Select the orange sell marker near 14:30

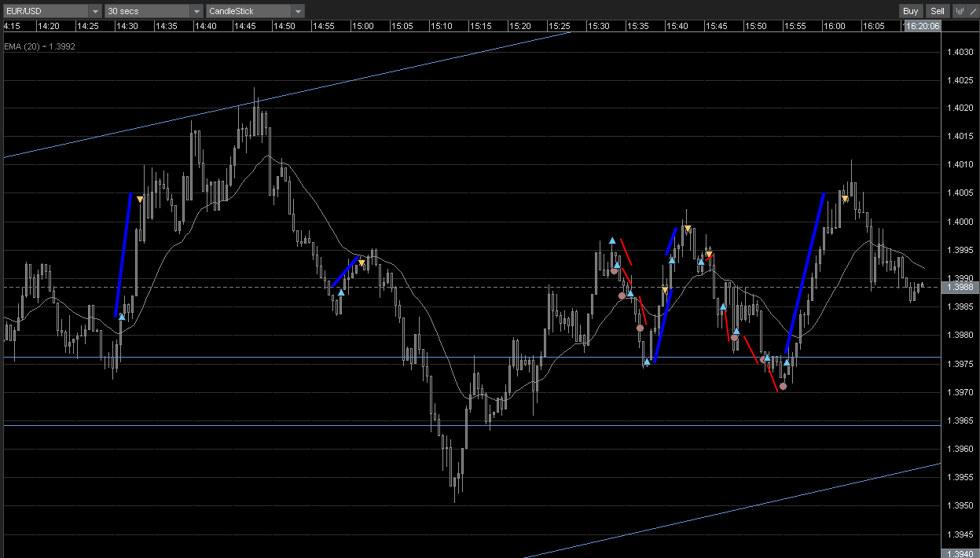click(140, 200)
